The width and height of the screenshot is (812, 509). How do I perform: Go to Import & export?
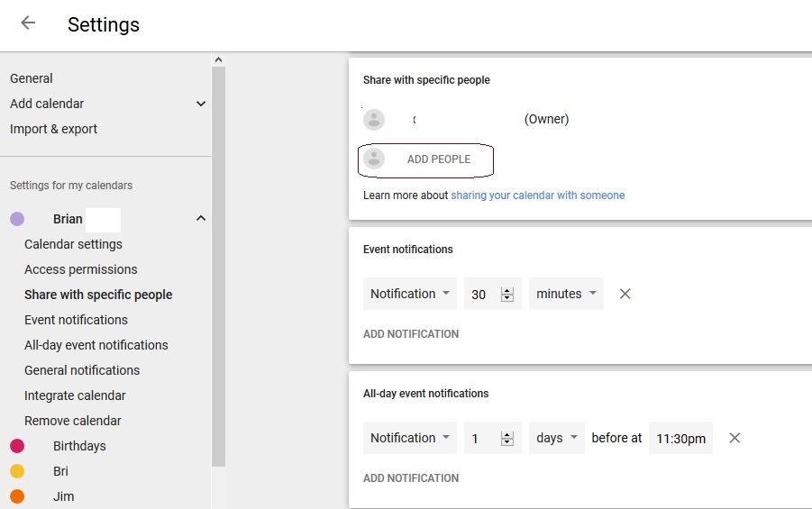[54, 129]
